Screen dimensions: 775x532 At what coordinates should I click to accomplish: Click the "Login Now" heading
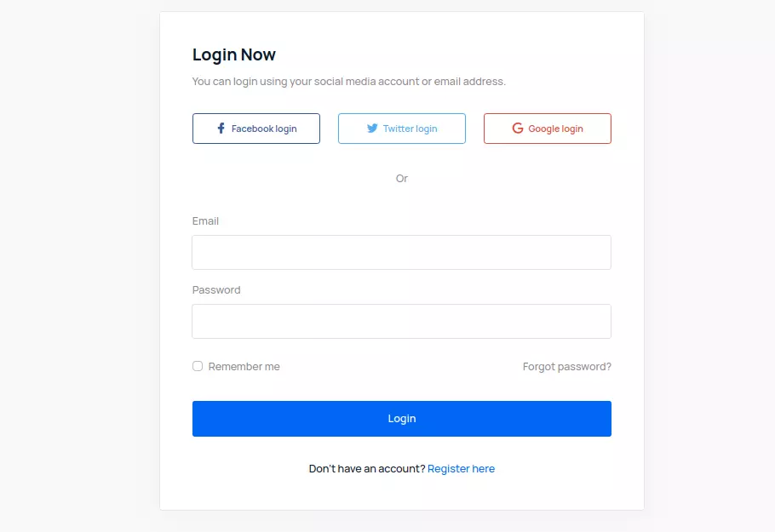234,55
